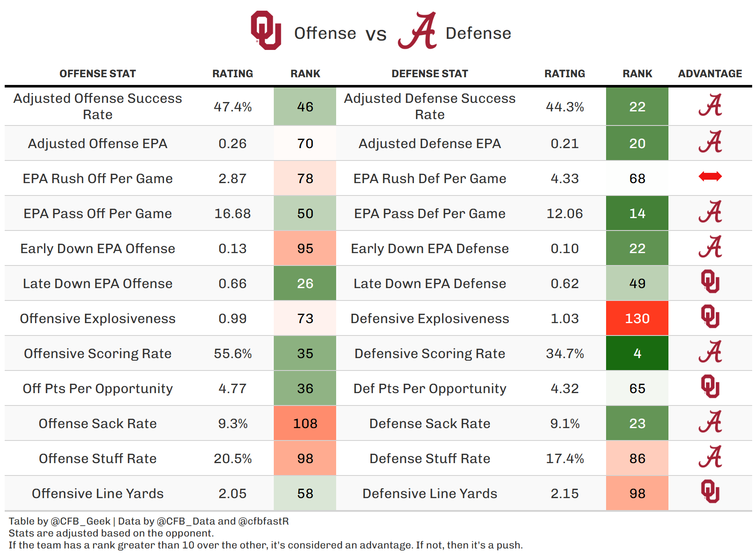Click the Alabama advantage icon for Adjusted Defense EPA
756x560 pixels.
(x=710, y=142)
